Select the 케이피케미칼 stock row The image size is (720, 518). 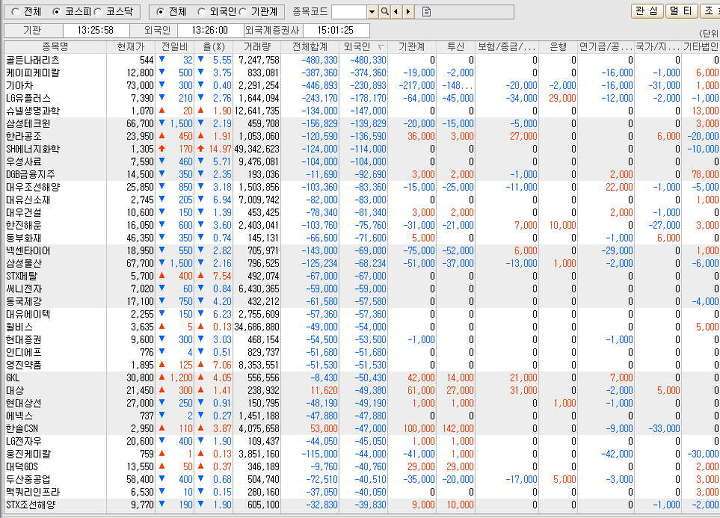[362, 73]
